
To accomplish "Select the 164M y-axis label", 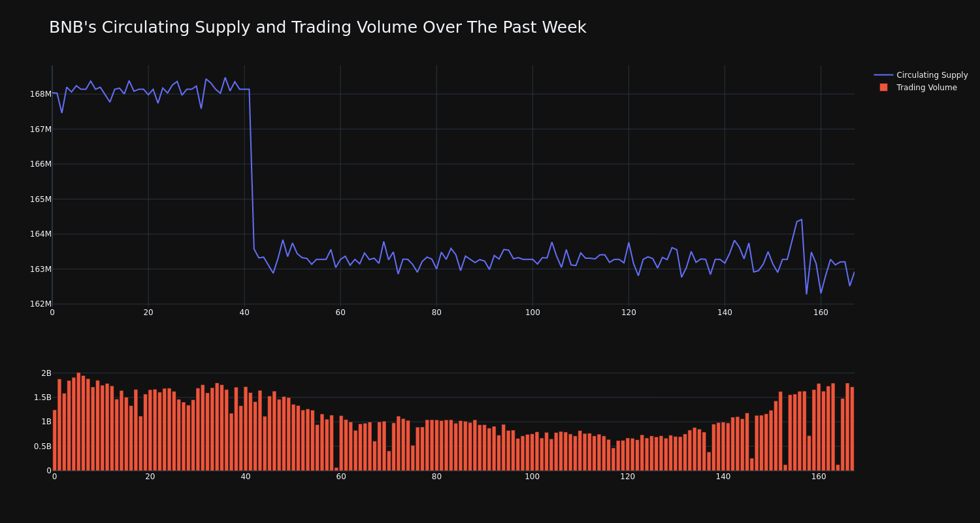I will click(41, 234).
